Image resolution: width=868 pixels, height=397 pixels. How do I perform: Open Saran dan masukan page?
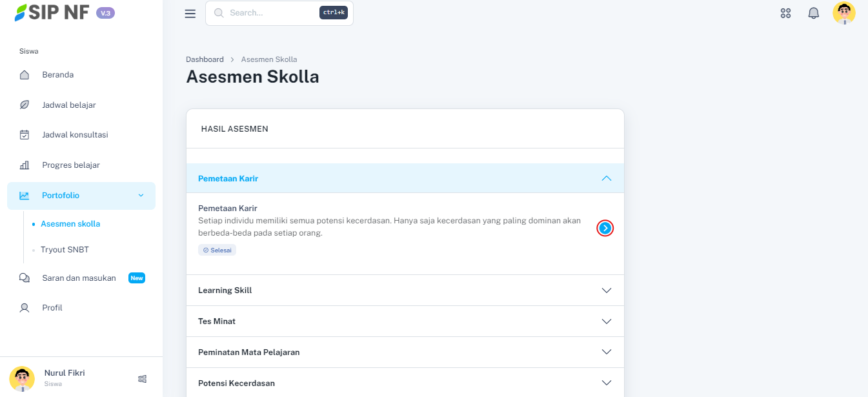coord(79,278)
